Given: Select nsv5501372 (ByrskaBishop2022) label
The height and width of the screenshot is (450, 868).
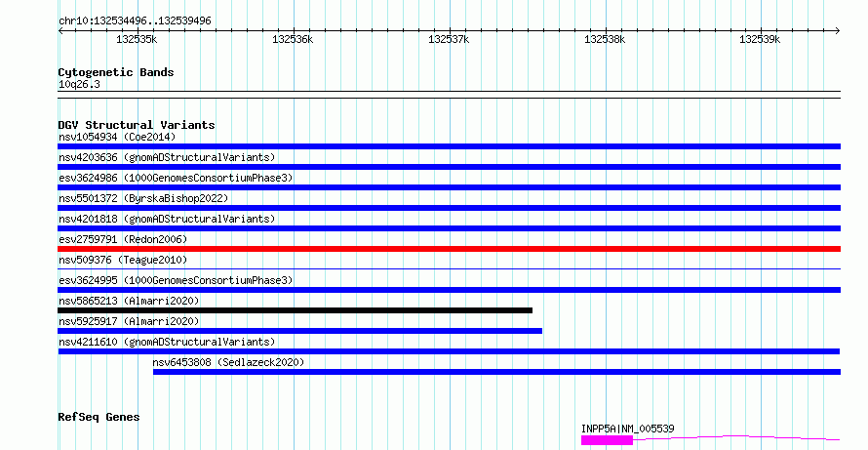Looking at the screenshot, I should pyautogui.click(x=143, y=198).
